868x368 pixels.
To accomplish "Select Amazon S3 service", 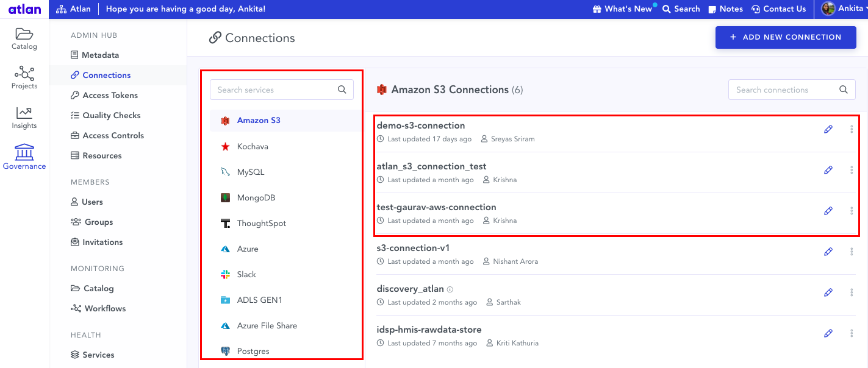I will coord(285,120).
